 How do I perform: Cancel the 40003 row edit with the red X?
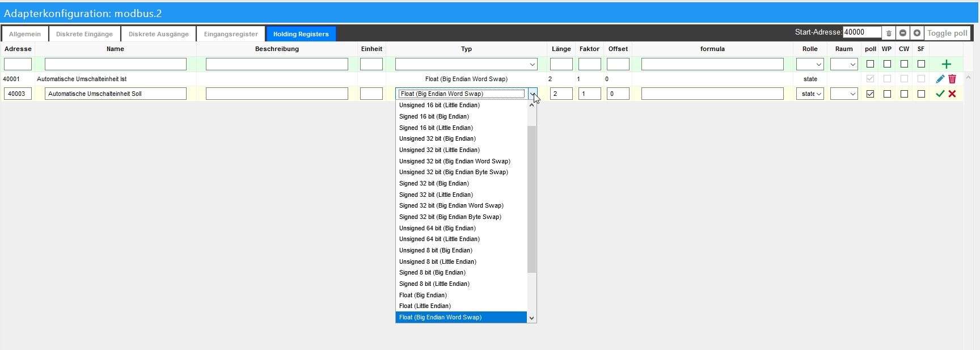click(x=952, y=94)
